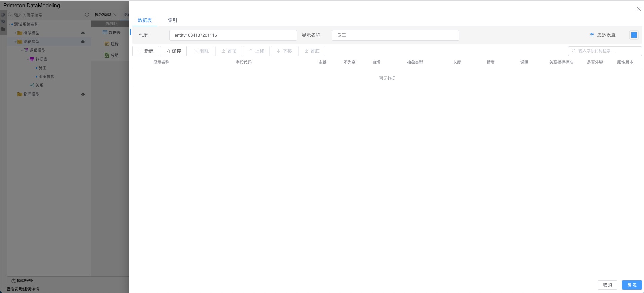Switch to the 数据表 tab in the dialog
This screenshot has height=293, width=644.
145,20
